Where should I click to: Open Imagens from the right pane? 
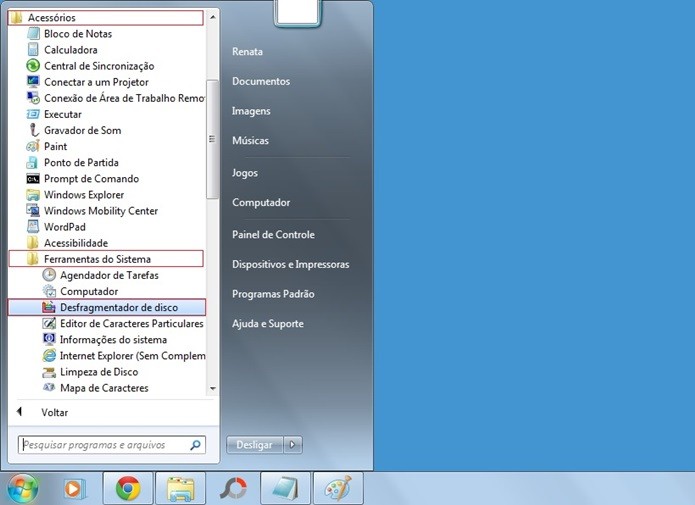click(251, 111)
